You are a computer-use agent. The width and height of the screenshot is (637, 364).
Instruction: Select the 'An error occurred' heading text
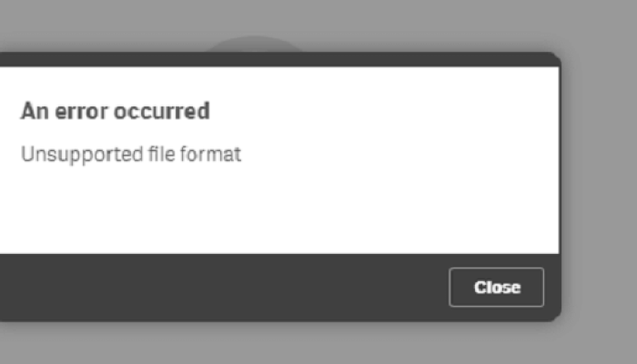pyautogui.click(x=116, y=111)
